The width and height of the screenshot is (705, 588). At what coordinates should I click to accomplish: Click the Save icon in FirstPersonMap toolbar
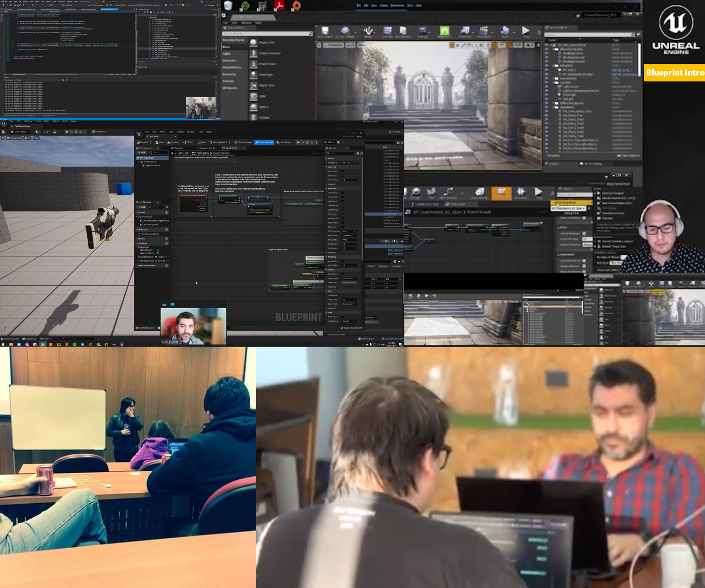[3, 132]
